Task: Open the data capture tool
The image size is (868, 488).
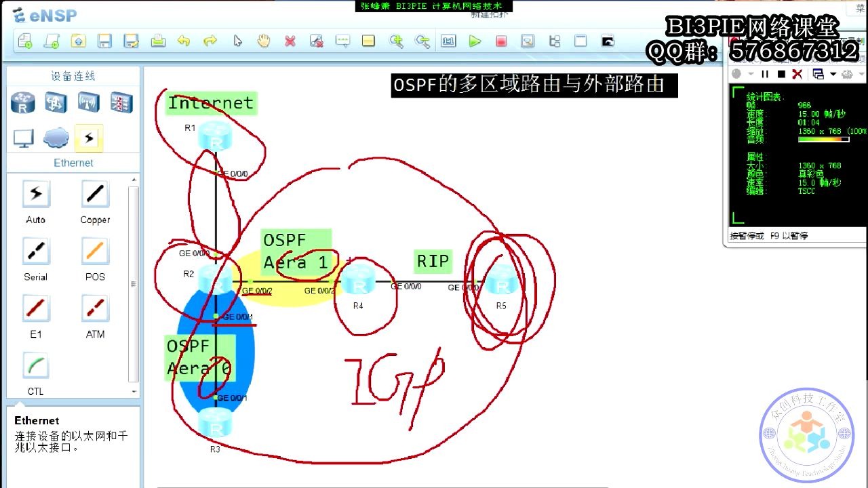Action: 528,41
